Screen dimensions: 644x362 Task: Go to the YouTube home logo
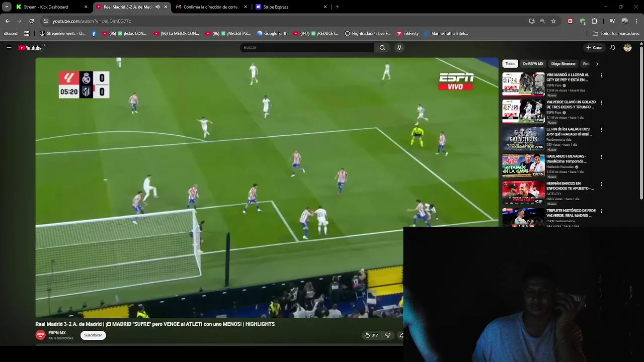click(x=30, y=48)
